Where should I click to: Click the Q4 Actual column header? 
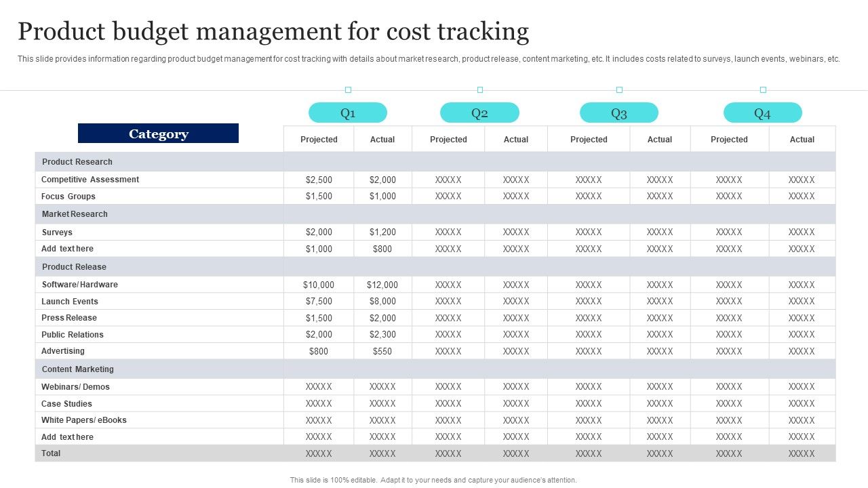pyautogui.click(x=802, y=140)
